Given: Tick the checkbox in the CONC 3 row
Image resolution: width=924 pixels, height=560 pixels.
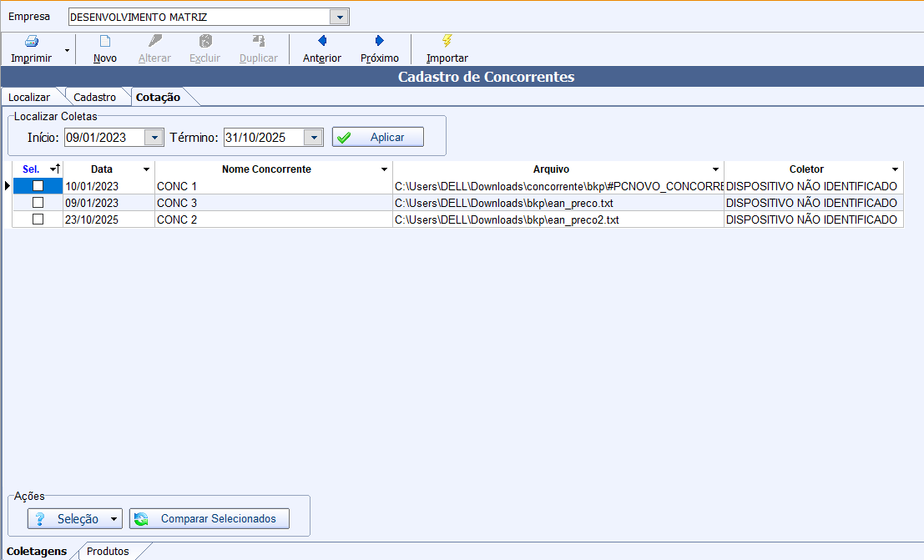Looking at the screenshot, I should (x=38, y=203).
